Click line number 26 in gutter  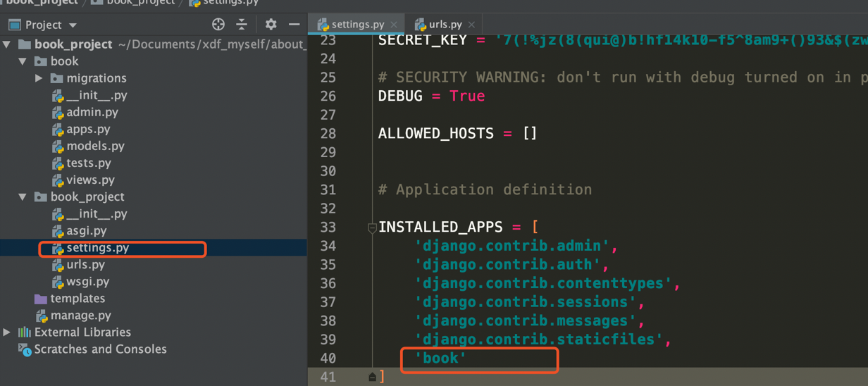[328, 96]
